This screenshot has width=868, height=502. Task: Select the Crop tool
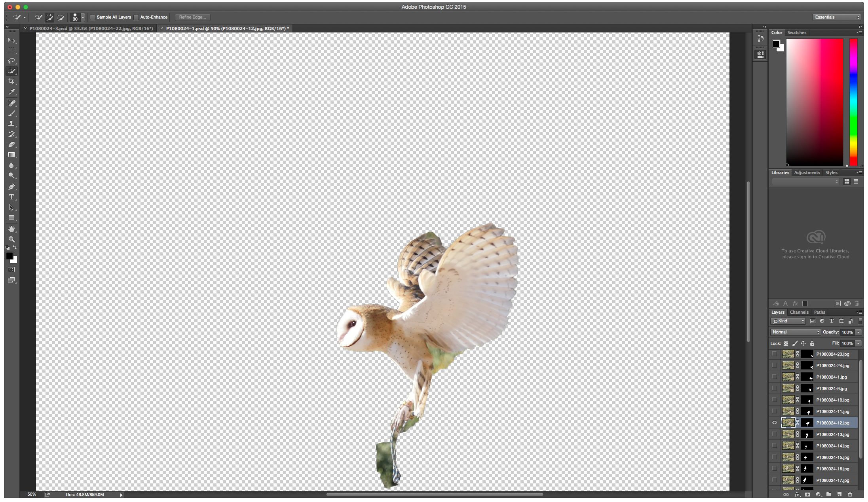pyautogui.click(x=11, y=81)
